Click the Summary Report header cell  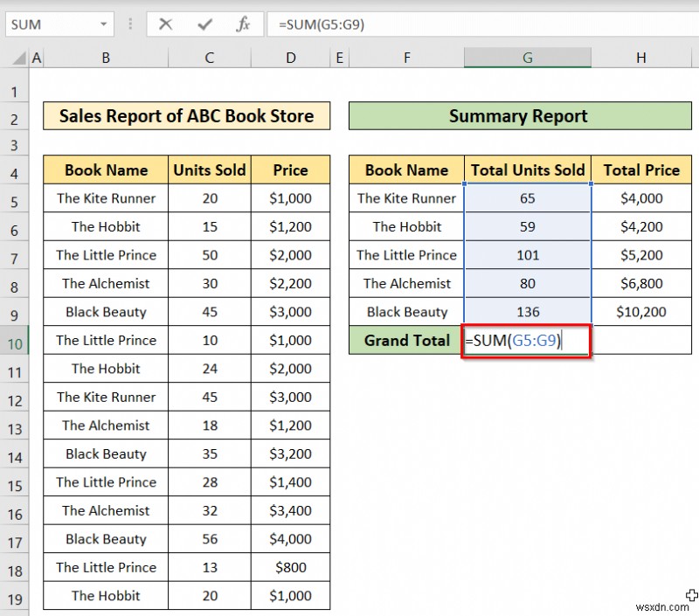(518, 115)
